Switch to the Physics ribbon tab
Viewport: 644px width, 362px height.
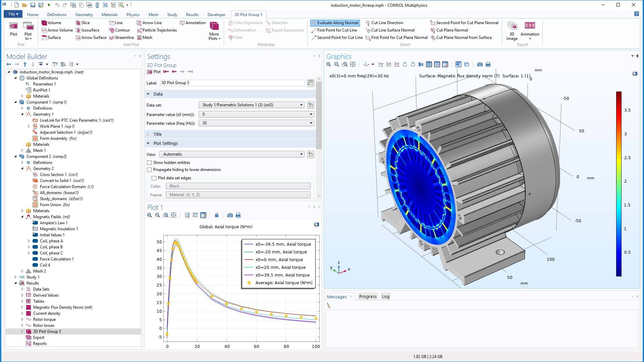pyautogui.click(x=133, y=14)
